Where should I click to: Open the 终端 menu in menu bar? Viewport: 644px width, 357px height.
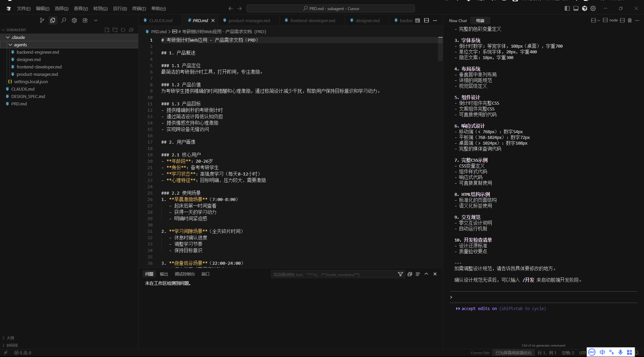pyautogui.click(x=139, y=8)
